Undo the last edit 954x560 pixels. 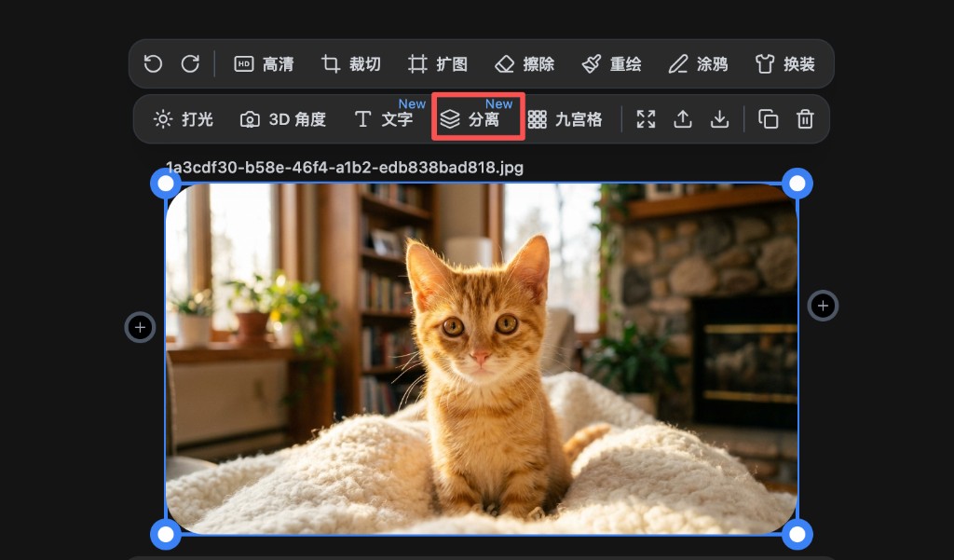click(155, 63)
